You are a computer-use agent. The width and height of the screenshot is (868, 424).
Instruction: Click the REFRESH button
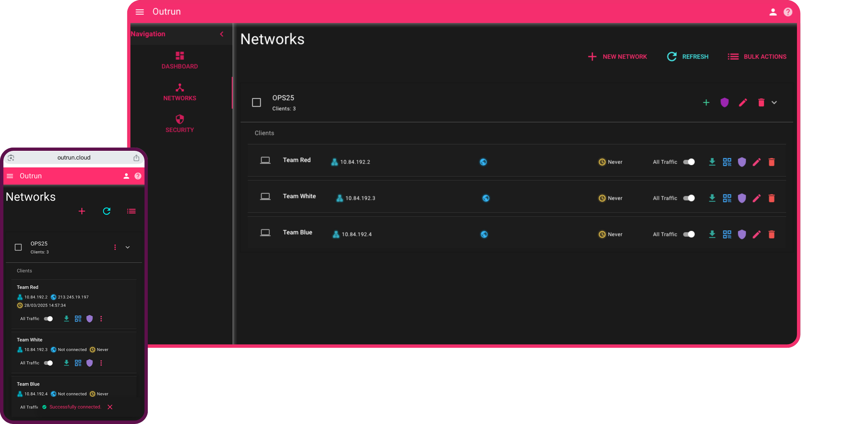pos(687,57)
